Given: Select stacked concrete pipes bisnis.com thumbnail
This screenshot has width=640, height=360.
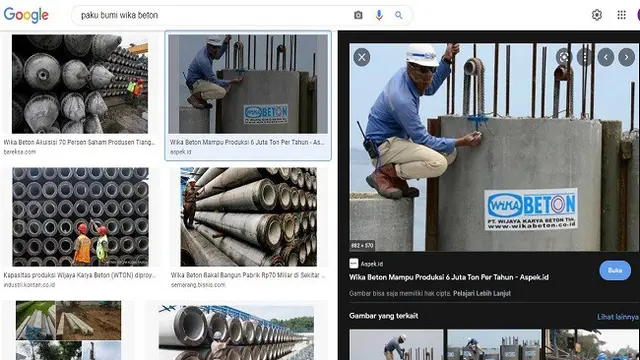Looking at the screenshot, I should (x=249, y=217).
